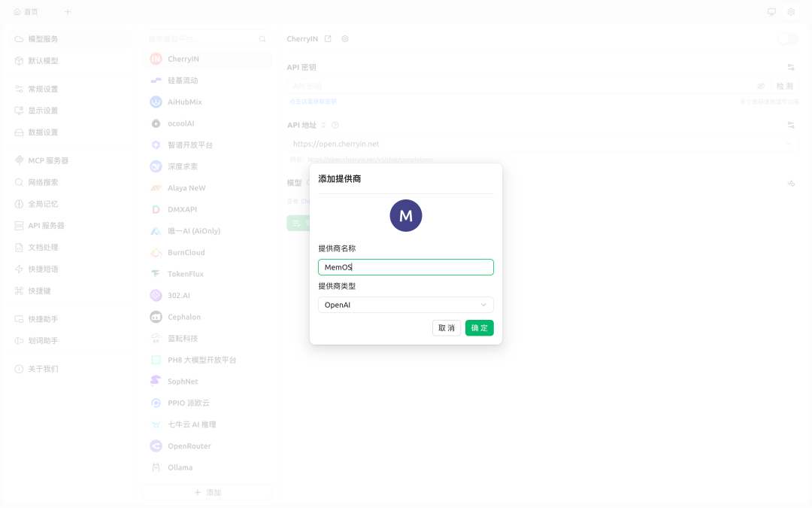Select PH8 大模型开放平台 provider
Viewport: 812px width, 508px height.
click(x=207, y=360)
